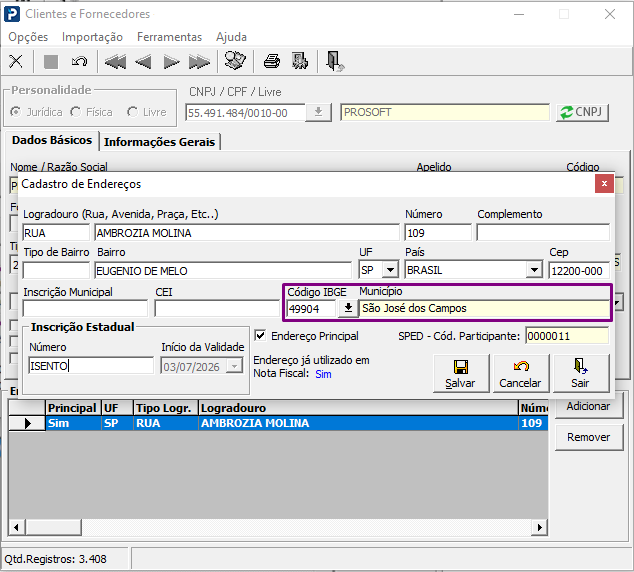The height and width of the screenshot is (572, 634).
Task: Click the undo arrow toolbar icon
Action: point(79,61)
